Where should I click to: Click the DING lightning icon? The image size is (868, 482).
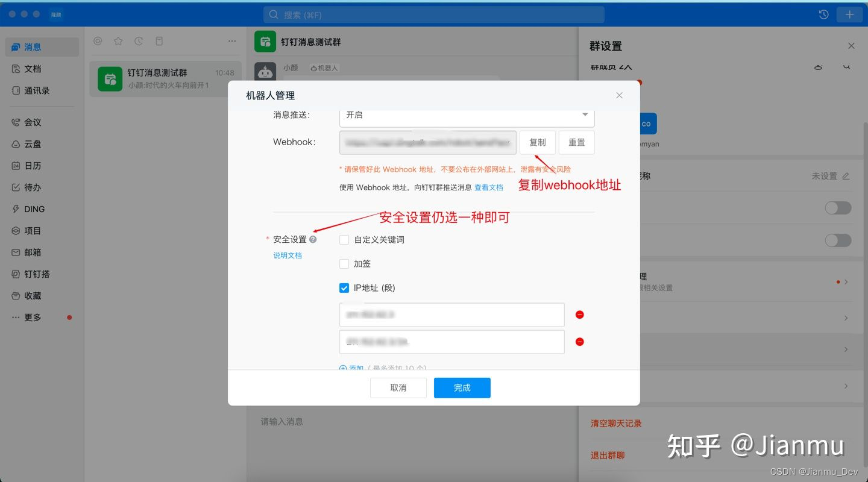point(16,209)
